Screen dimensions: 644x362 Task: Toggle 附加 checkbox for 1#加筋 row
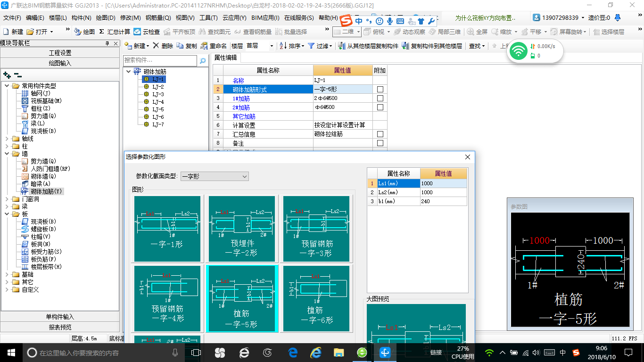[x=380, y=98]
